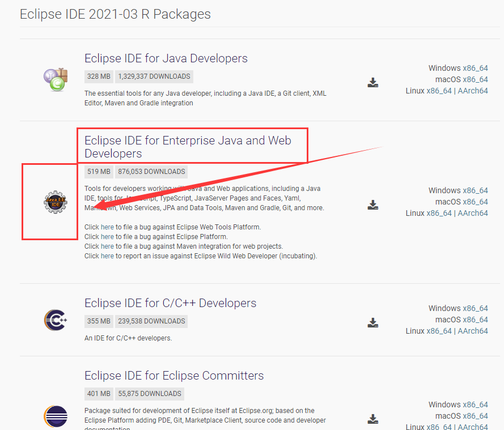Download C/C++ package for Windows x86_64
This screenshot has height=430, width=504.
(476, 308)
